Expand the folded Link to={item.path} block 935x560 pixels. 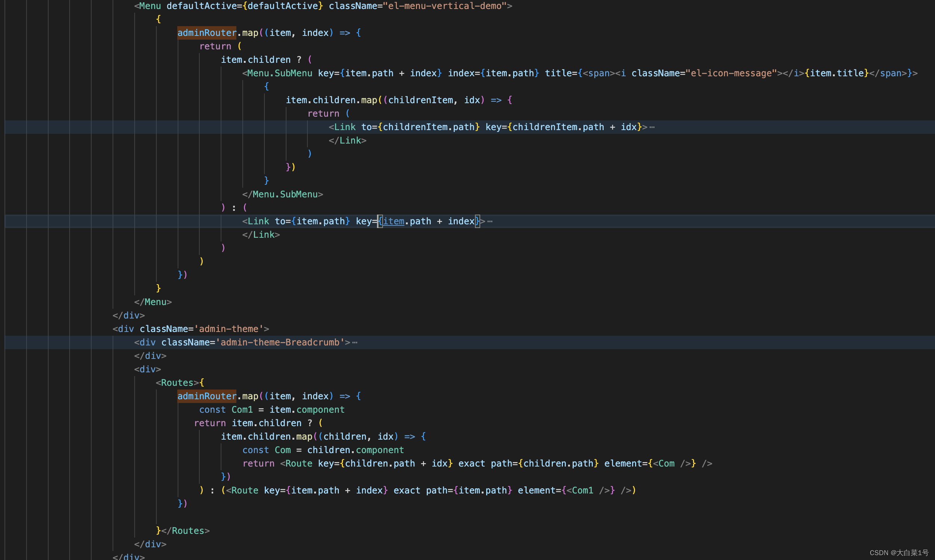point(490,222)
